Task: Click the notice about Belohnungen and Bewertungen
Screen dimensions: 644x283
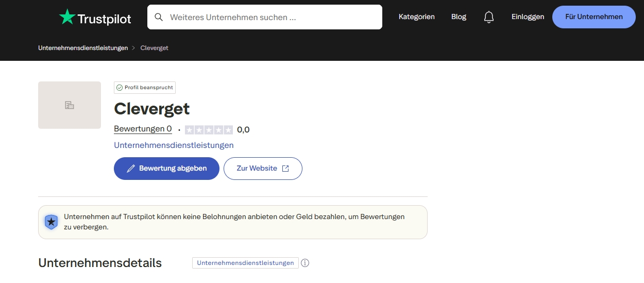Action: click(234, 222)
